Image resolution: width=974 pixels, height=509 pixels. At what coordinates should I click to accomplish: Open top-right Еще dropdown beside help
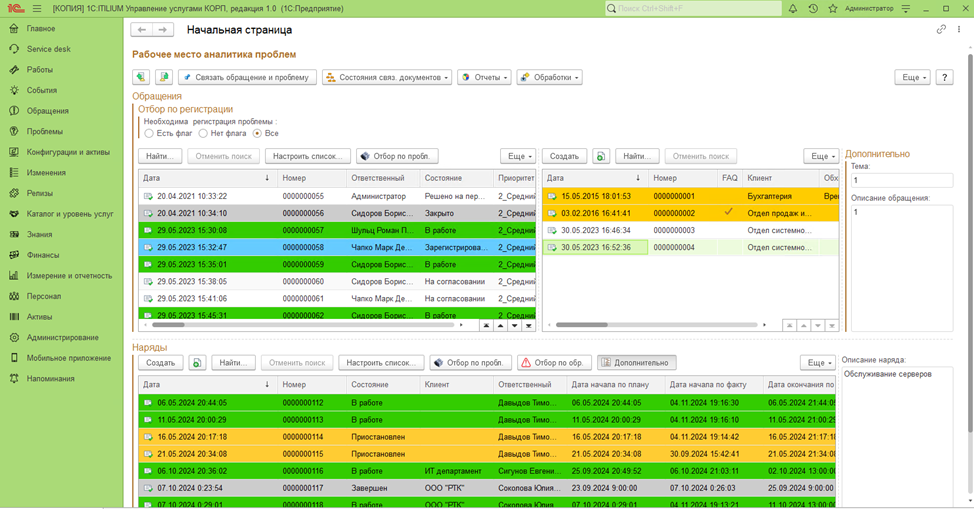tap(913, 77)
